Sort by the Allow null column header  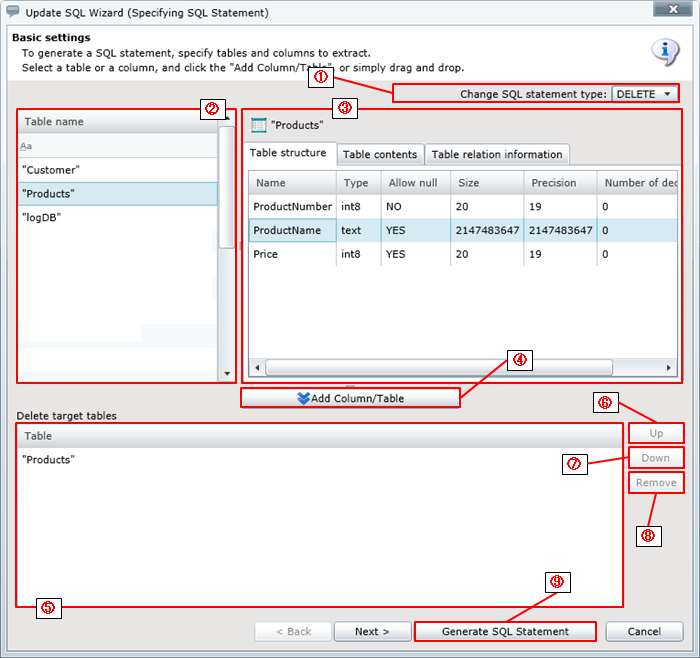pyautogui.click(x=408, y=183)
